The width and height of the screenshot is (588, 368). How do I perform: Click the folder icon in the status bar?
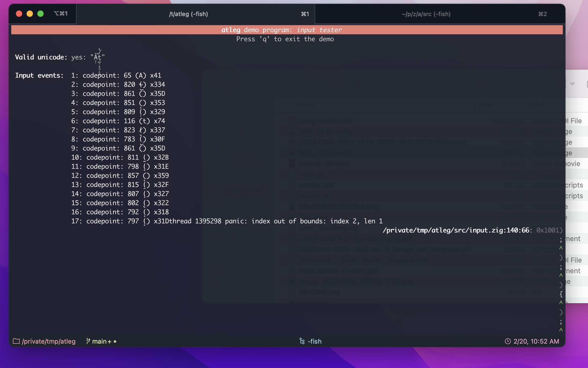coord(16,341)
